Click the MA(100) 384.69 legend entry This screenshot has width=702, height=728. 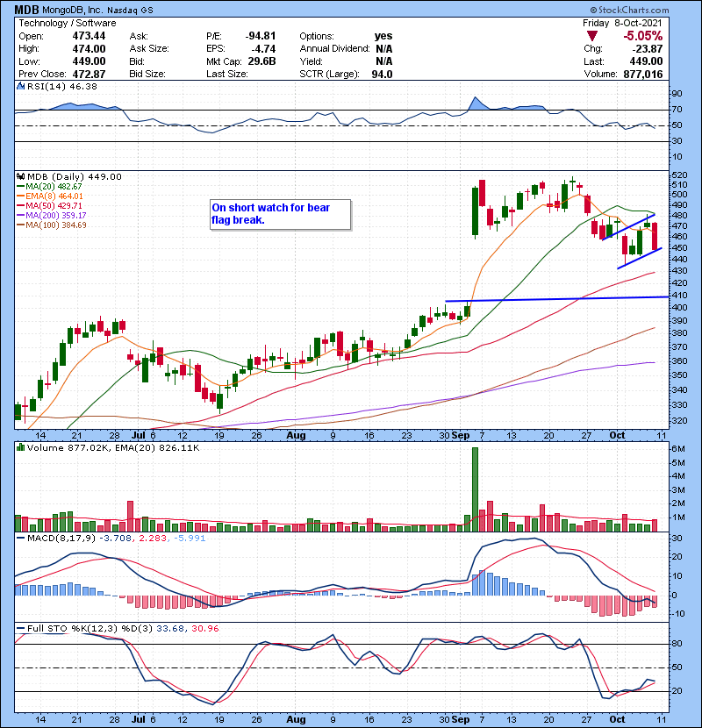[51, 225]
